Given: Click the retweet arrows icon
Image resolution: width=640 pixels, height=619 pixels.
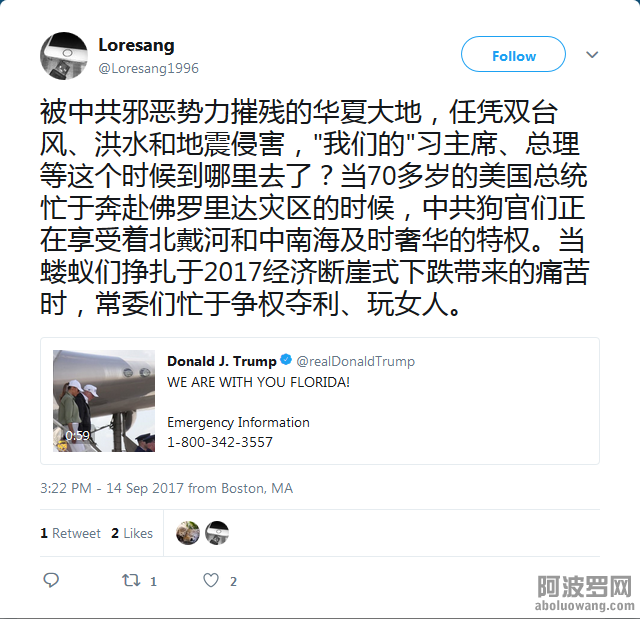Looking at the screenshot, I should click(131, 580).
